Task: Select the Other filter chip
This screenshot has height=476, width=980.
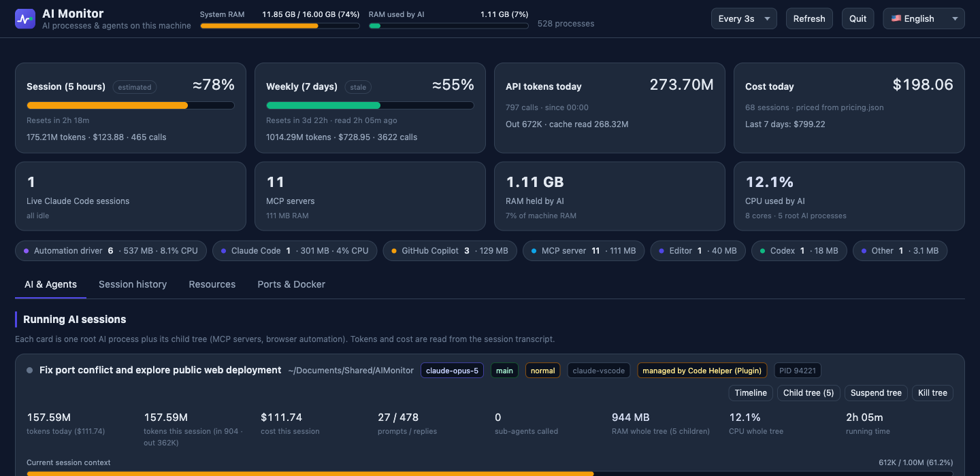Action: coord(900,251)
